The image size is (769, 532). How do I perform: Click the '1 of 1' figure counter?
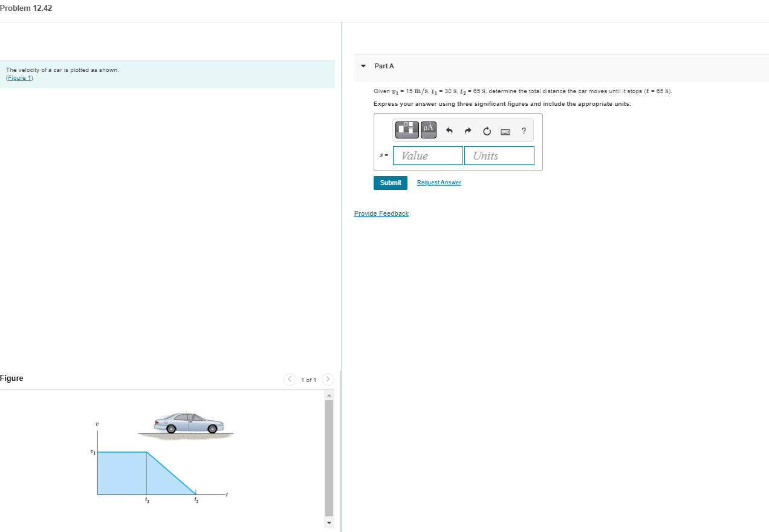[x=308, y=380]
